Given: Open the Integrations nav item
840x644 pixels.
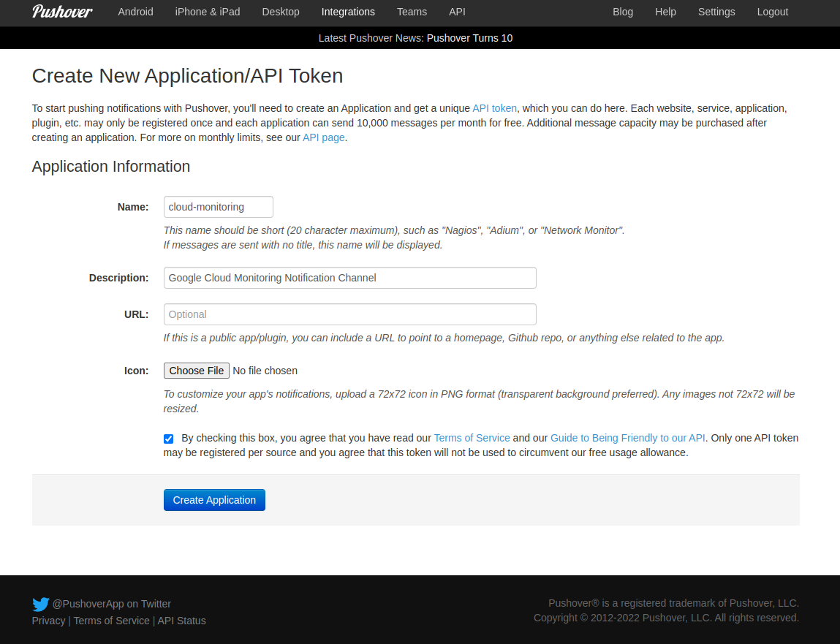Looking at the screenshot, I should [348, 12].
